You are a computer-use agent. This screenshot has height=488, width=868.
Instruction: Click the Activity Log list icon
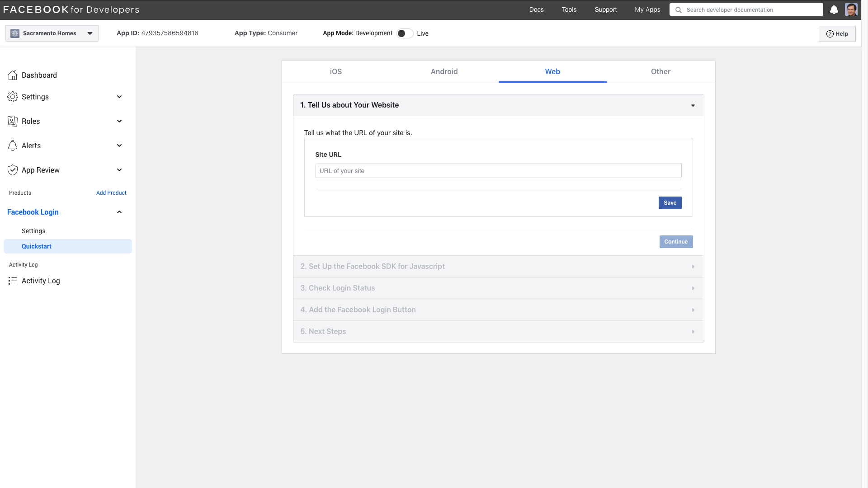point(13,281)
